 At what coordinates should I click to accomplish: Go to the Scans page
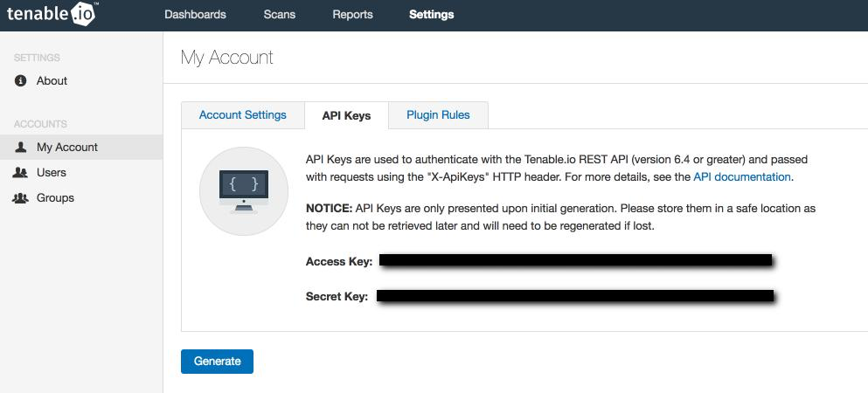tap(279, 15)
